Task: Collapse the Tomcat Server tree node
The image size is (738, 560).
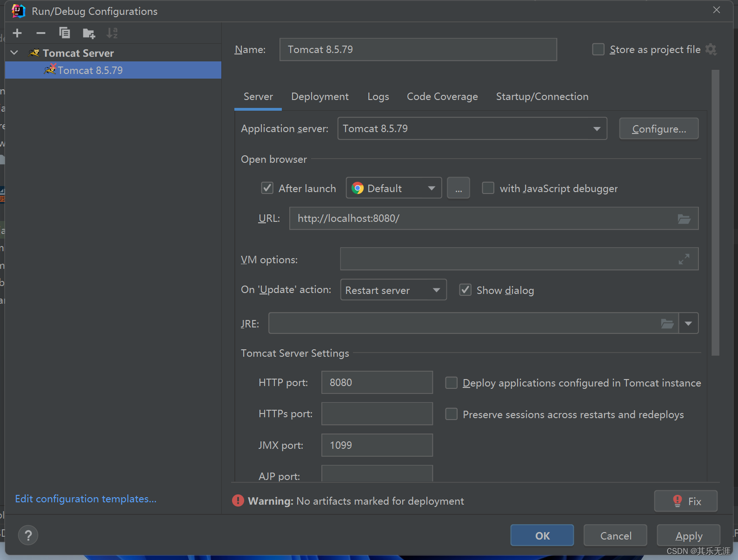Action: click(x=14, y=53)
